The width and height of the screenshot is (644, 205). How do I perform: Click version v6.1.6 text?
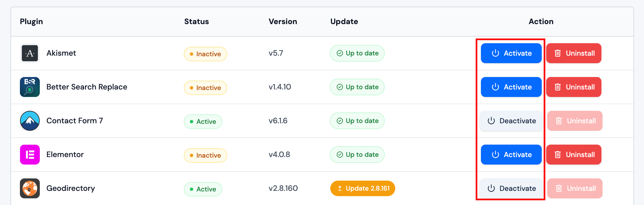point(278,121)
